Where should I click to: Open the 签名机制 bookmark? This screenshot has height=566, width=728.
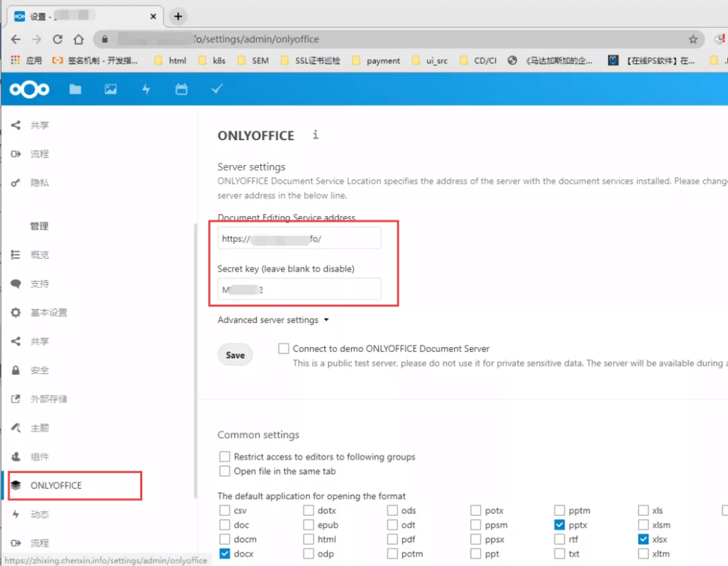(x=95, y=60)
